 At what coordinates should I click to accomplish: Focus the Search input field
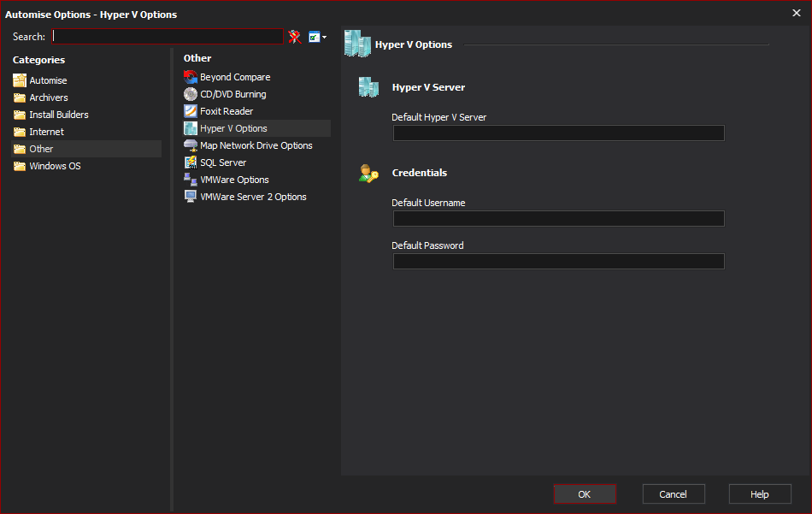168,36
